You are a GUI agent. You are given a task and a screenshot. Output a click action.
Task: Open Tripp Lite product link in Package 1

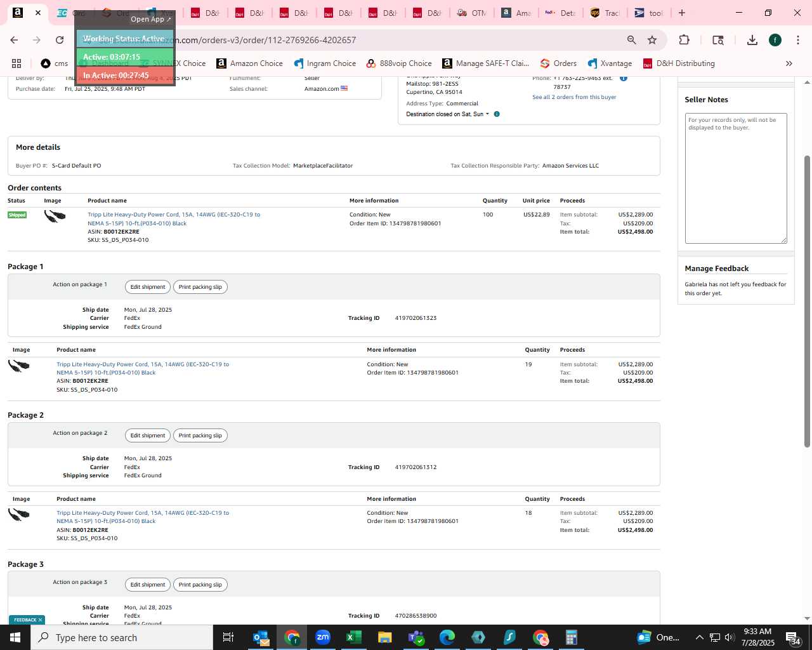(143, 368)
